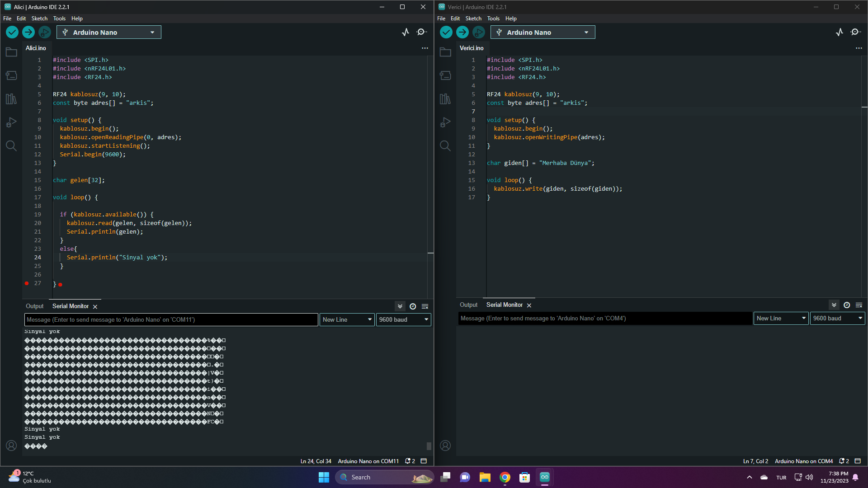Open tab options ellipsis in Alici editor
This screenshot has height=488, width=868.
coord(425,48)
